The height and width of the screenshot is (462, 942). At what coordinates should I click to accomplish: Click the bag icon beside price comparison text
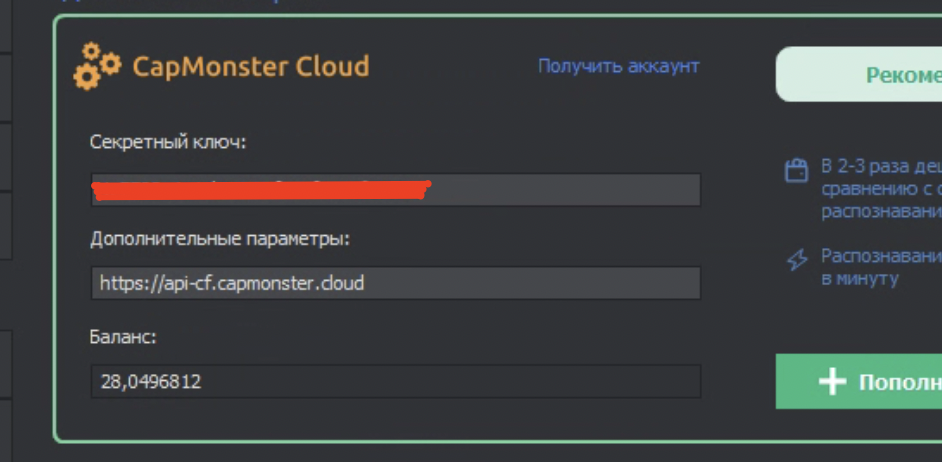[796, 170]
